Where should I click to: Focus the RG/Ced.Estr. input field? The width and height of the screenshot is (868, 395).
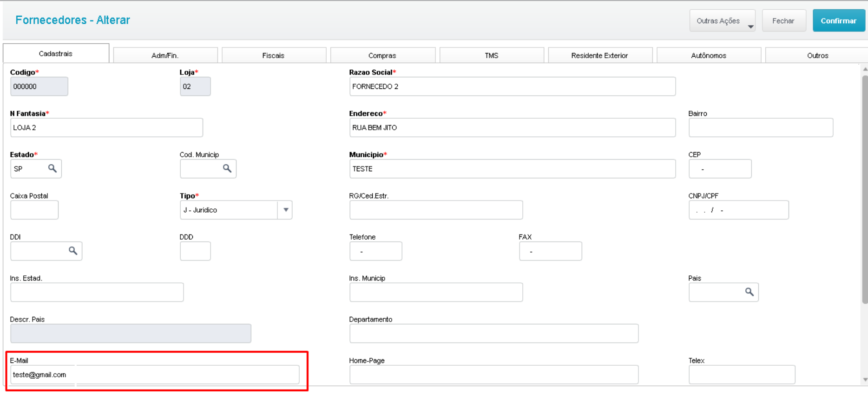(436, 210)
